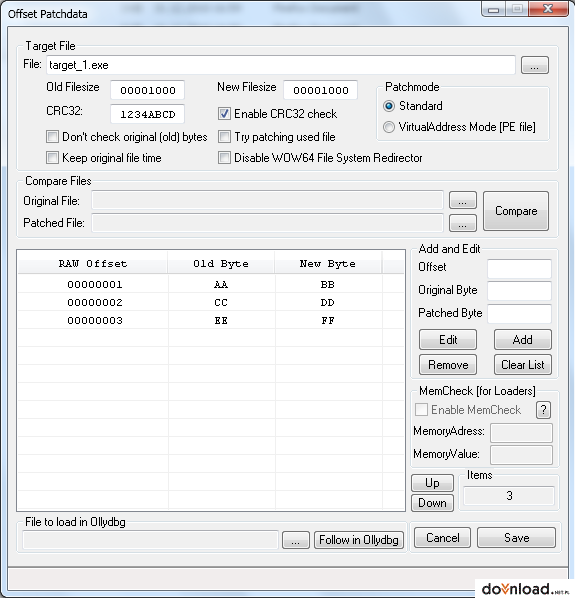This screenshot has width=575, height=598.
Task: Enable Try patching used file
Action: 224,137
